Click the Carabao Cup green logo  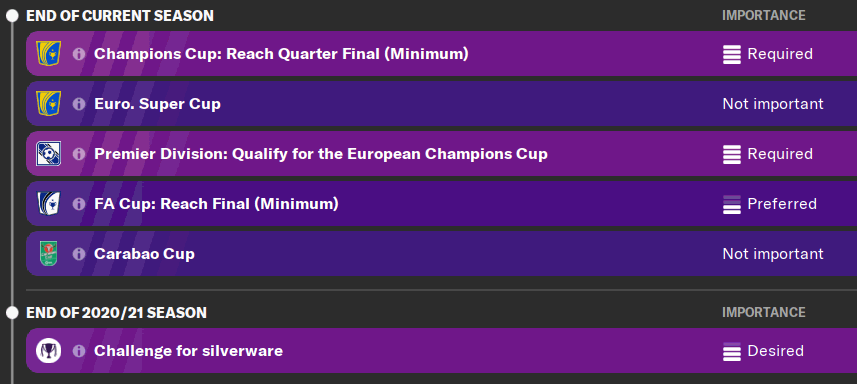48,253
